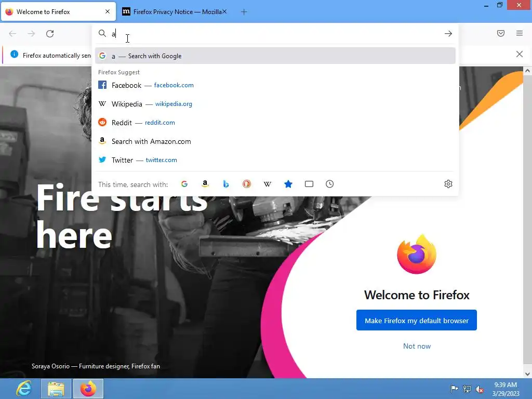Click the search magnifier in address bar
The image size is (532, 399).
point(102,33)
